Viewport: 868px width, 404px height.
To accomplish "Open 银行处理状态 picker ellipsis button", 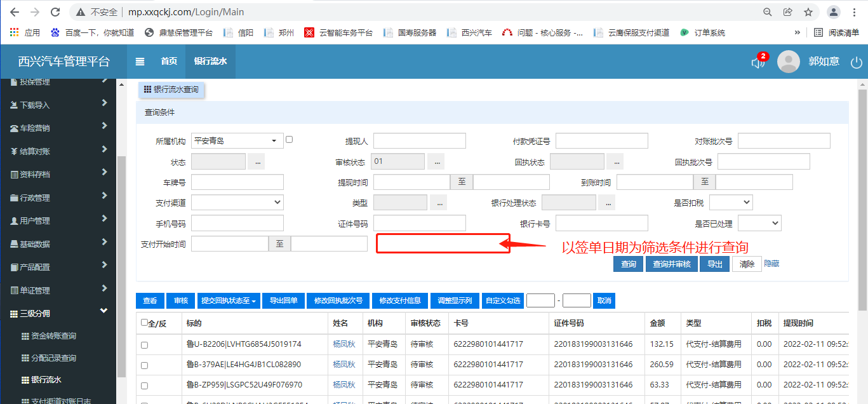I will point(607,202).
